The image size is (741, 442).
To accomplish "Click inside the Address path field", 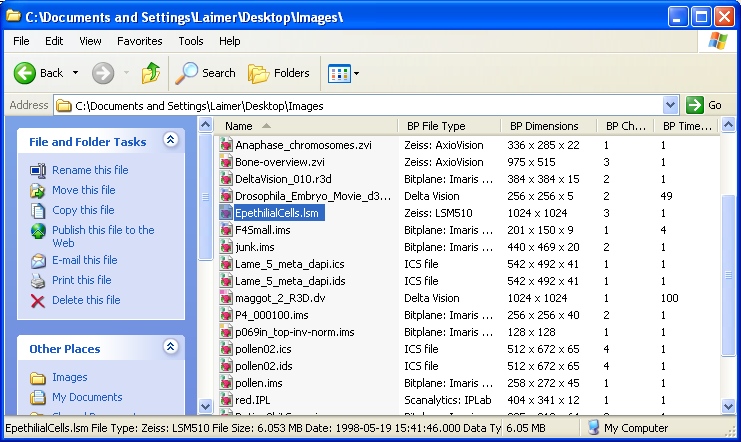I will [x=359, y=105].
